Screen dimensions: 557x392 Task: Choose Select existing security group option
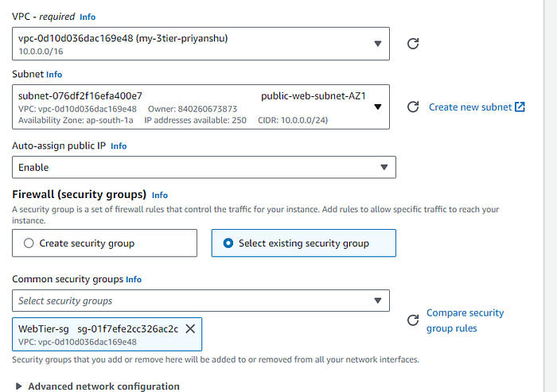pyautogui.click(x=304, y=243)
